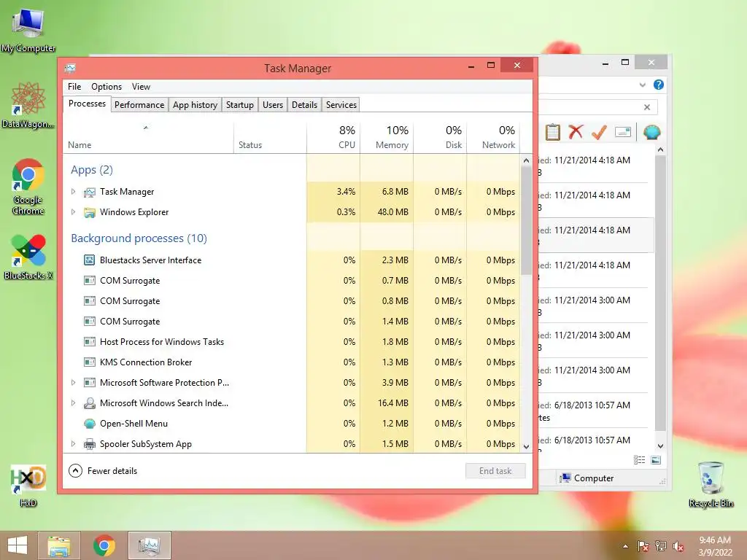Expand ribbon chevron in back window
The image size is (747, 560).
point(642,85)
